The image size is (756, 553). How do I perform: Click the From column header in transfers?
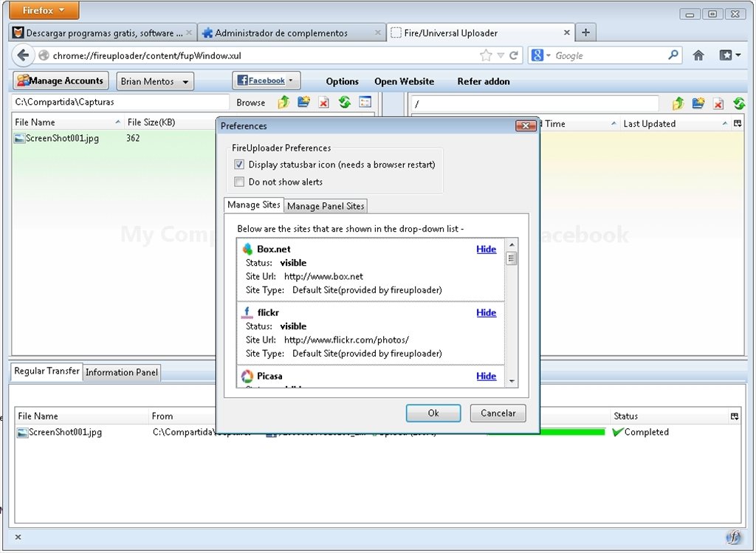[x=182, y=416]
